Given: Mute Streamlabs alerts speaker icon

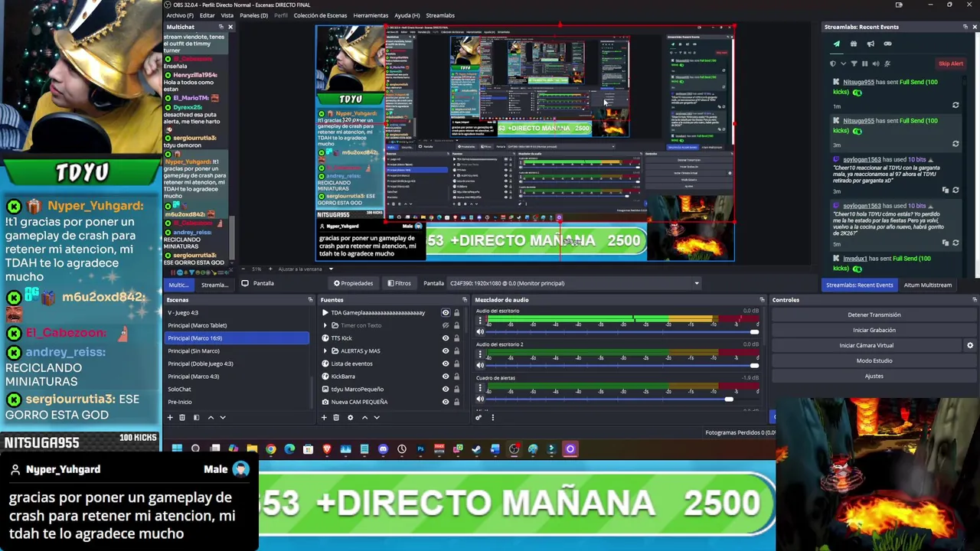Looking at the screenshot, I should pos(876,64).
